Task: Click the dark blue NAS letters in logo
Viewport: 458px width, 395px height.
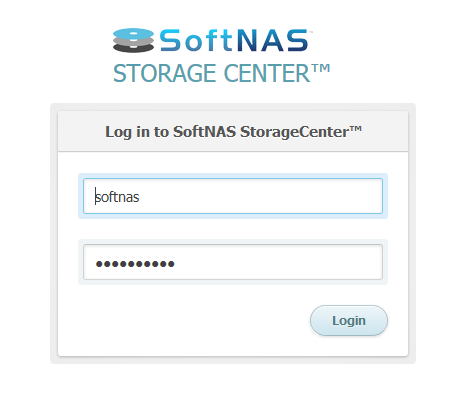Action: (x=273, y=40)
